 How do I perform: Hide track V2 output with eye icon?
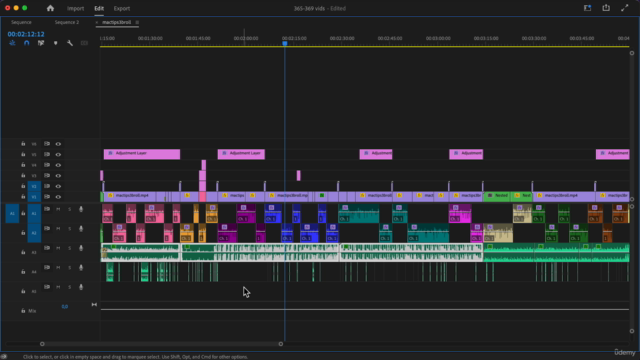click(58, 186)
